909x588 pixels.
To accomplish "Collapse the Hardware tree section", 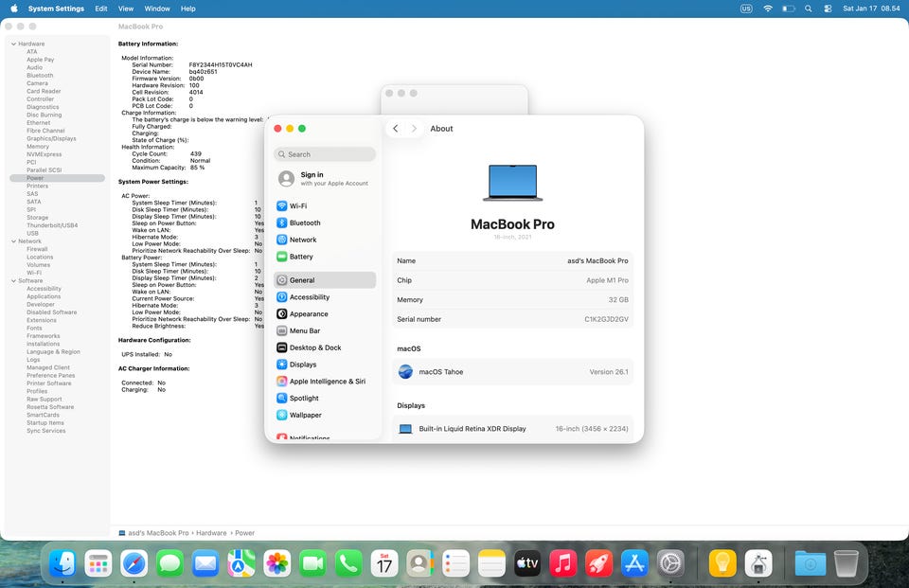I will click(x=13, y=45).
